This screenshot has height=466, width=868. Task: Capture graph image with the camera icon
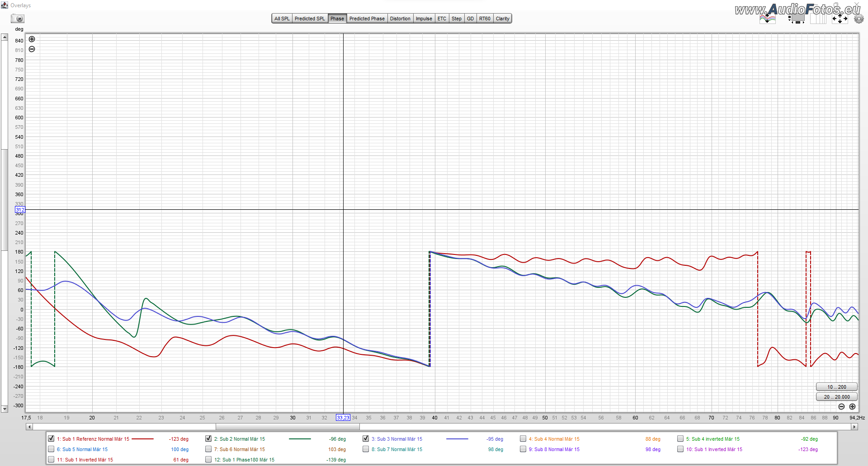click(18, 19)
